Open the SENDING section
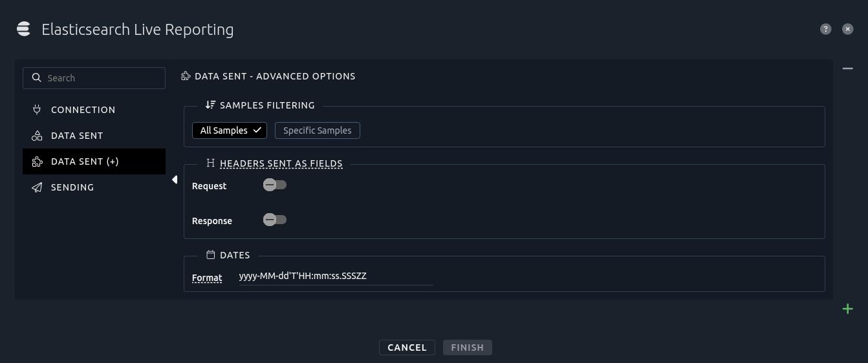Screen dimensions: 868x363 [94, 187]
